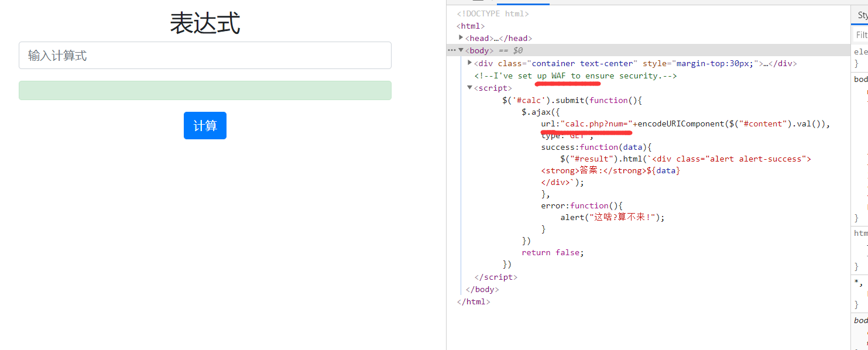Click the return false; line

click(553, 252)
